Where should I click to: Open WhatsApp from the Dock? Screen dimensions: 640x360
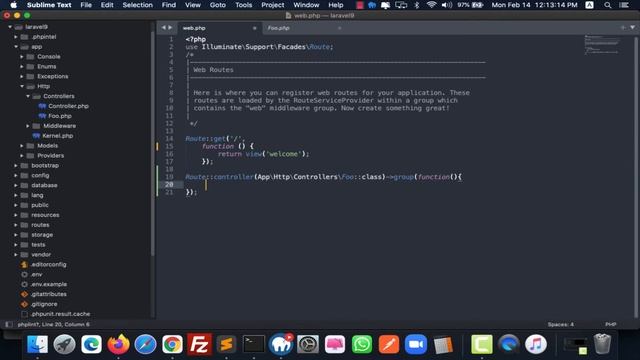pyautogui.click(x=362, y=344)
